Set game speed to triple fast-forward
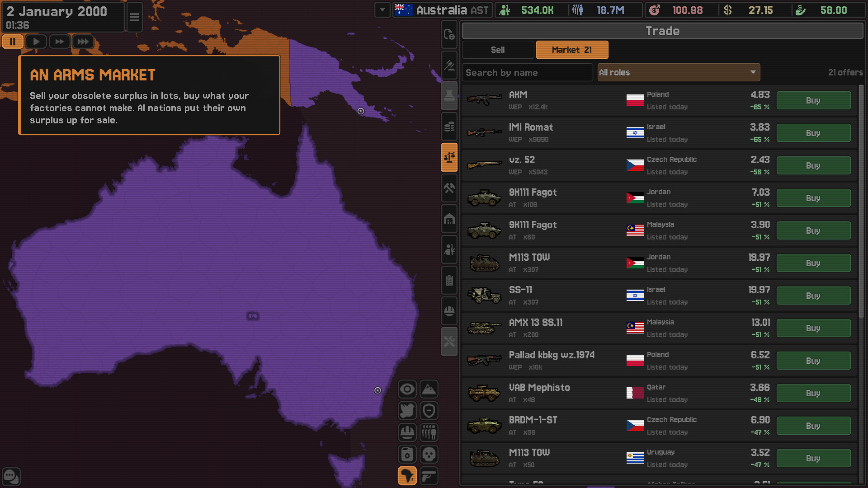Image resolution: width=868 pixels, height=488 pixels. click(x=83, y=42)
